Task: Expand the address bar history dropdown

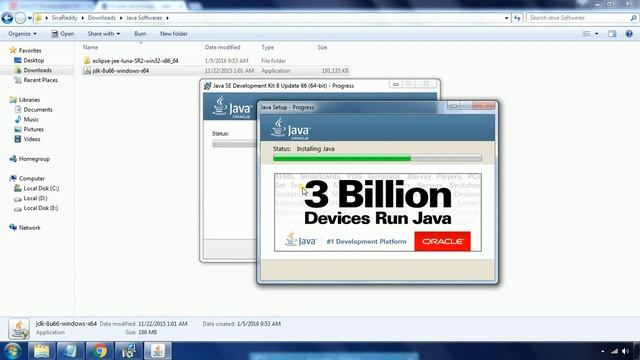Action: click(507, 18)
